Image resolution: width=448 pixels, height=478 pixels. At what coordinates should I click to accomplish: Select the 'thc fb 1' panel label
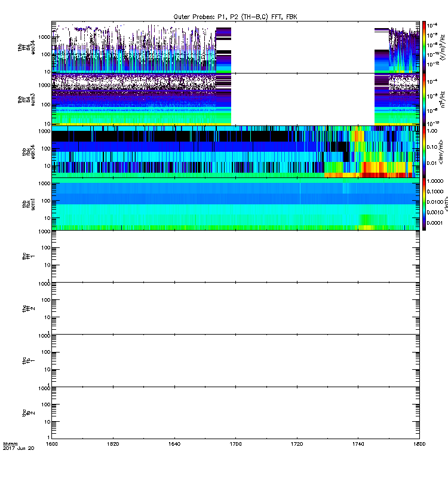click(28, 361)
